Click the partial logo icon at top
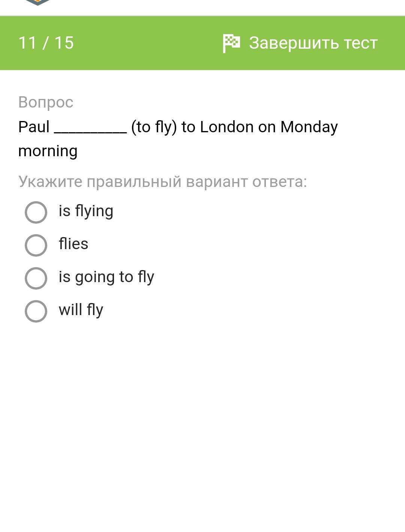Viewport: 405px width, 532px height. (x=37, y=3)
